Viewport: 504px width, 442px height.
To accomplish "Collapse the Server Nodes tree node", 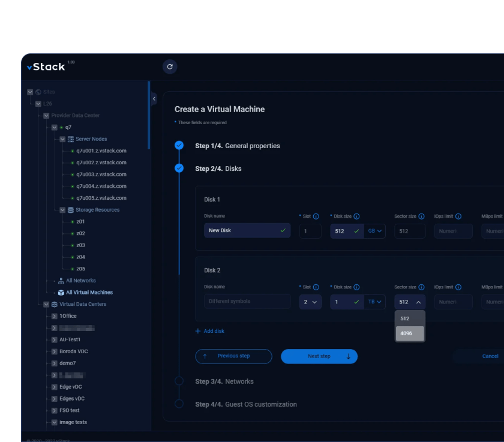I will click(62, 139).
